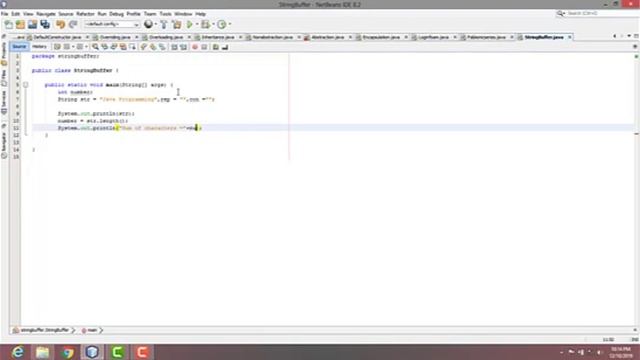Click the Comment lines icon in editor toolbar
Viewport: 640px width, 360px height.
click(216, 47)
